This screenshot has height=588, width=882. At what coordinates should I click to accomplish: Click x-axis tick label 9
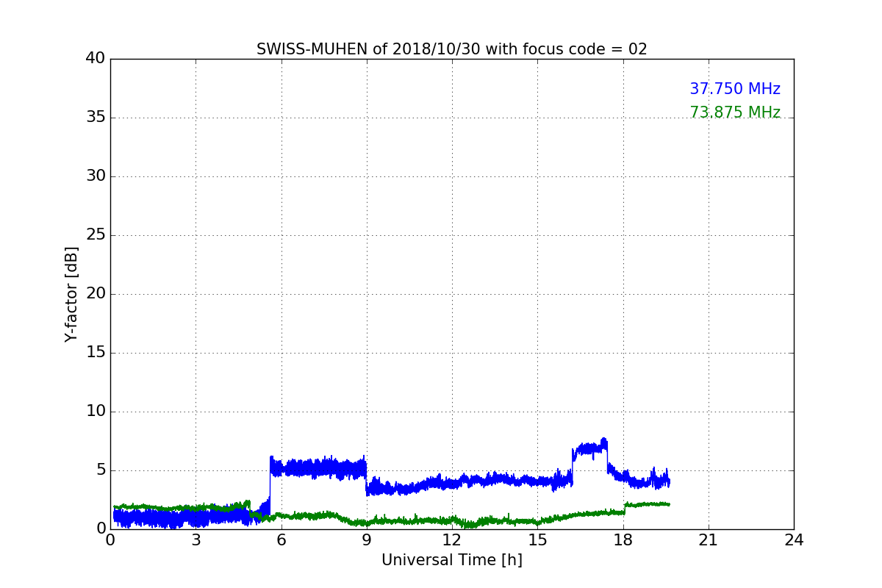(x=367, y=540)
